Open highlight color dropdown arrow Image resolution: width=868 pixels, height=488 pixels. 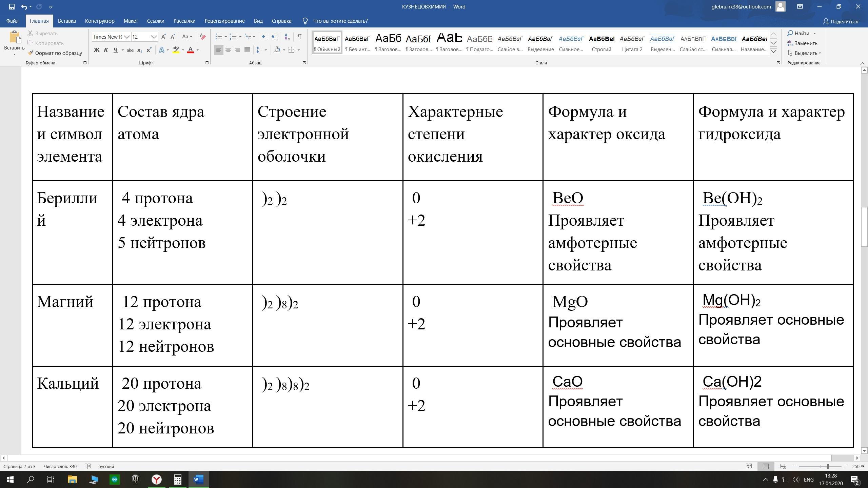point(183,50)
